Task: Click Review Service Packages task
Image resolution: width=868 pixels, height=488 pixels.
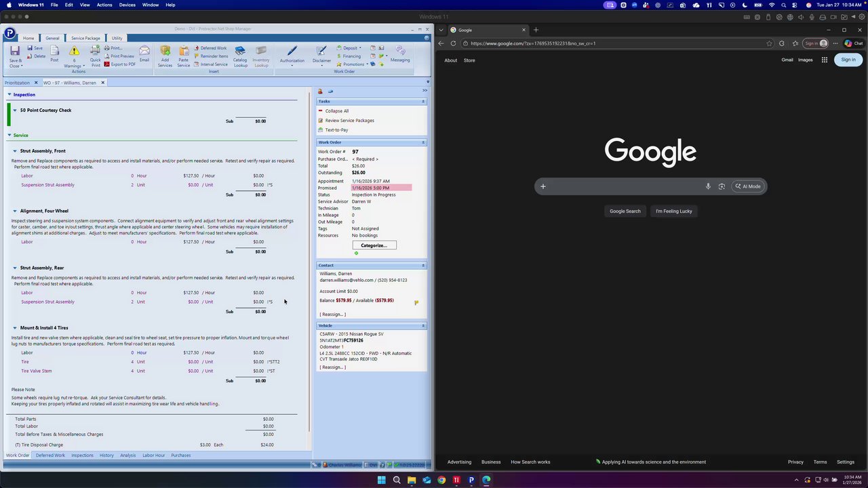Action: point(349,121)
